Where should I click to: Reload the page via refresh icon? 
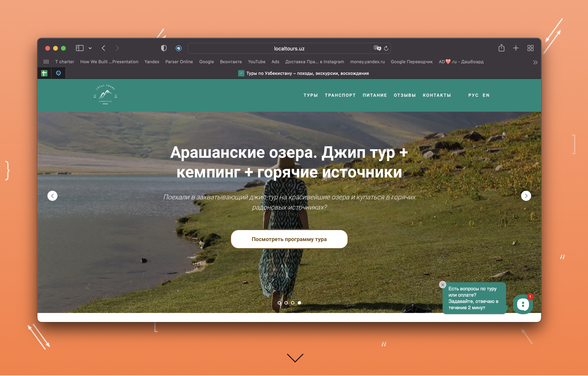[386, 48]
